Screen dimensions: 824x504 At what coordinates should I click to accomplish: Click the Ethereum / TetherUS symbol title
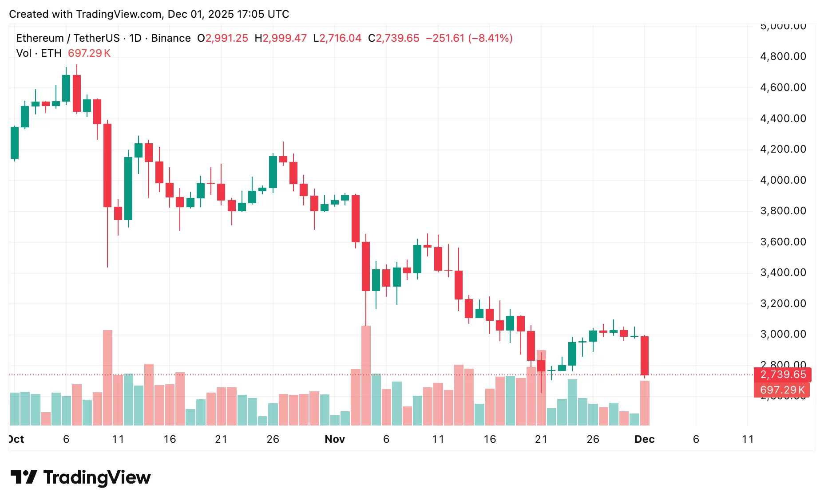point(67,38)
